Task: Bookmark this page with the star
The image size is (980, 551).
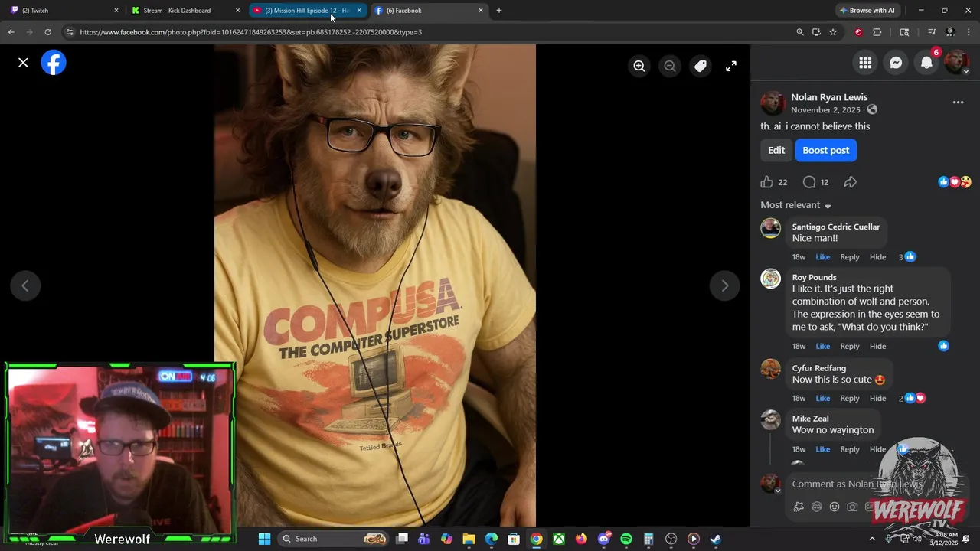Action: [833, 32]
